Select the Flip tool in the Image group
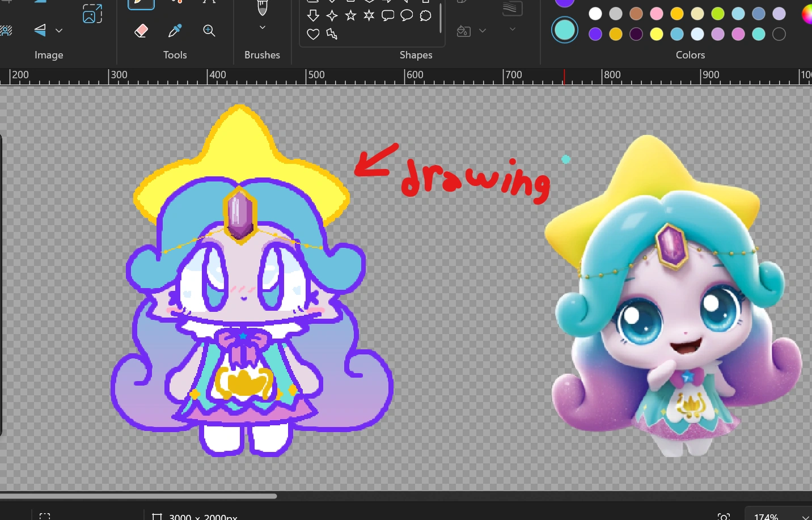Image resolution: width=812 pixels, height=520 pixels. point(40,30)
